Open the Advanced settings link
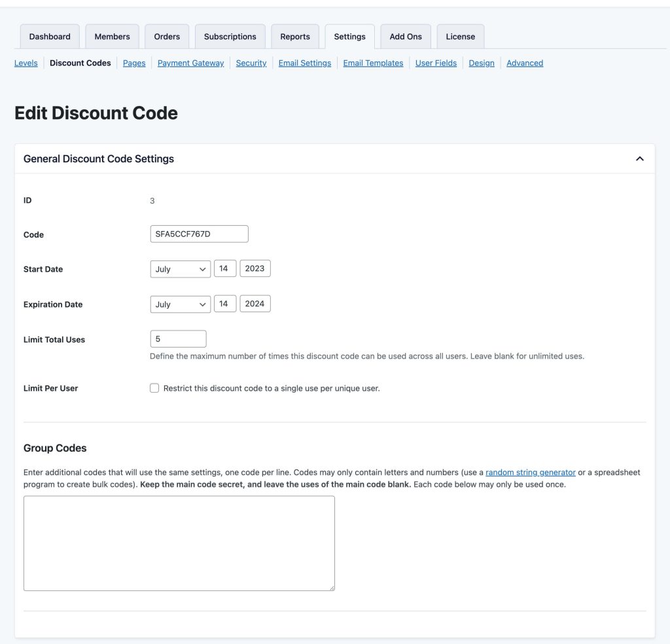Image resolution: width=670 pixels, height=644 pixels. pos(525,63)
